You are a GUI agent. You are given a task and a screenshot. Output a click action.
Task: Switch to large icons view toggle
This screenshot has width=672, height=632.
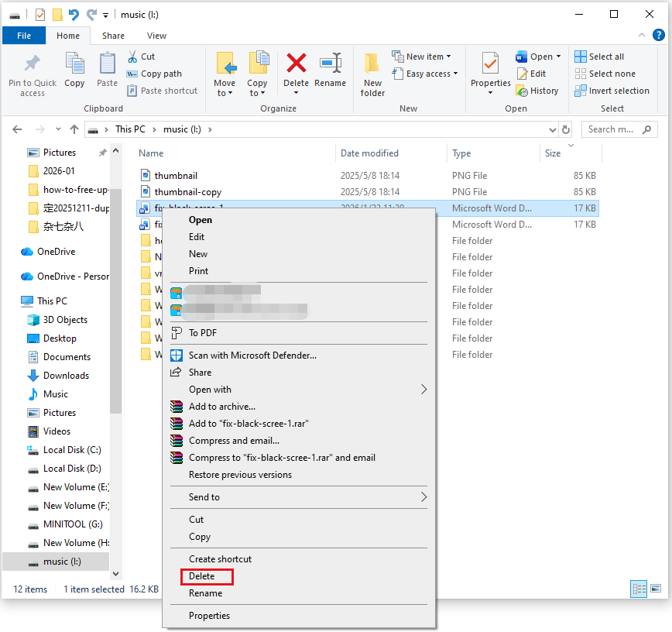[x=657, y=589]
